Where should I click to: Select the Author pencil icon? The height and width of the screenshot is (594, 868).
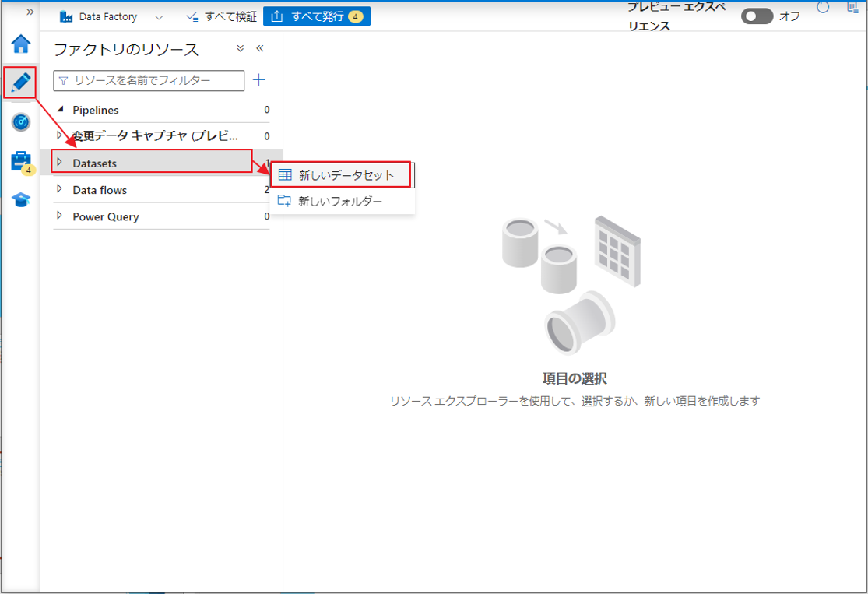point(21,82)
